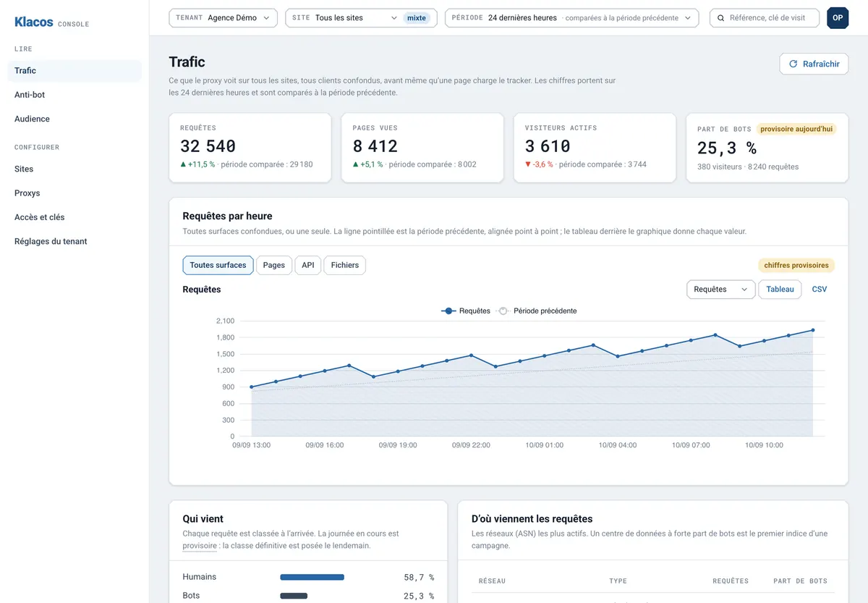
Task: Click the underlined provisoire term in Qui vient
Action: click(x=200, y=546)
